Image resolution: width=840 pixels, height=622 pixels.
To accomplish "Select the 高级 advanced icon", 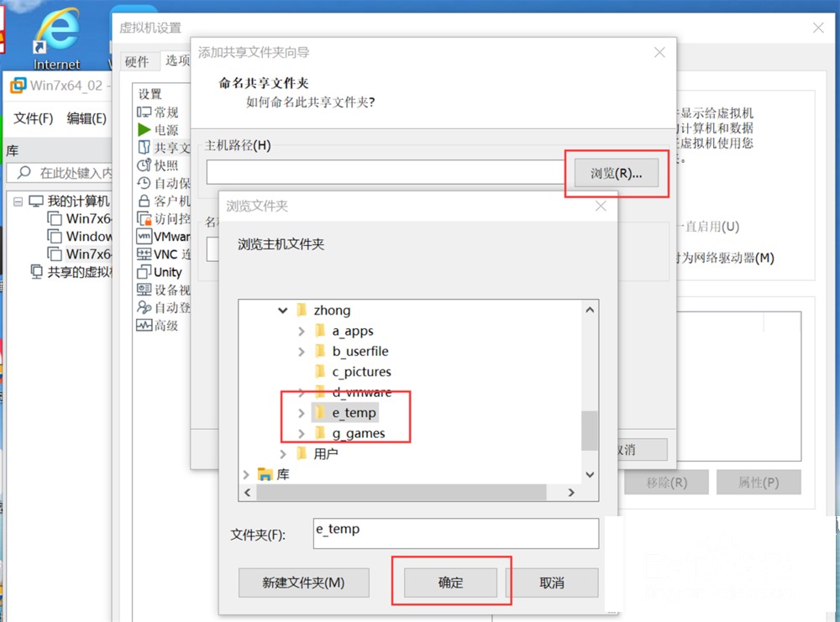I will pos(144,325).
